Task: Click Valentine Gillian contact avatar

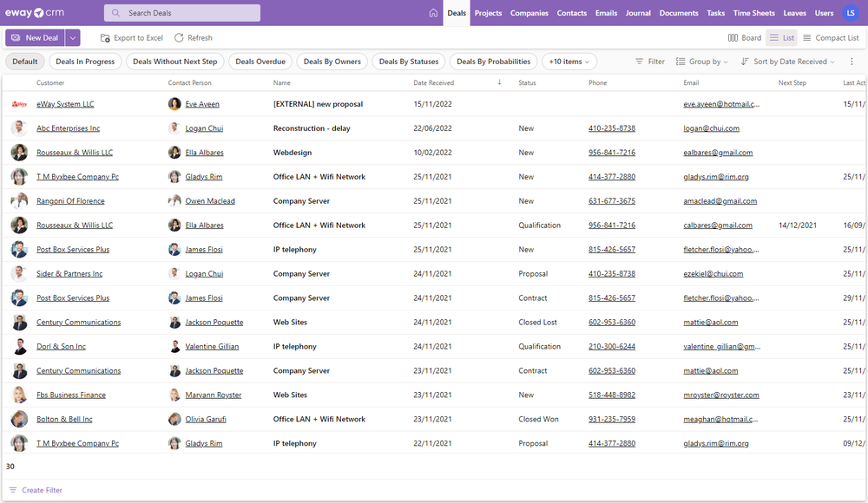Action: 174,346
